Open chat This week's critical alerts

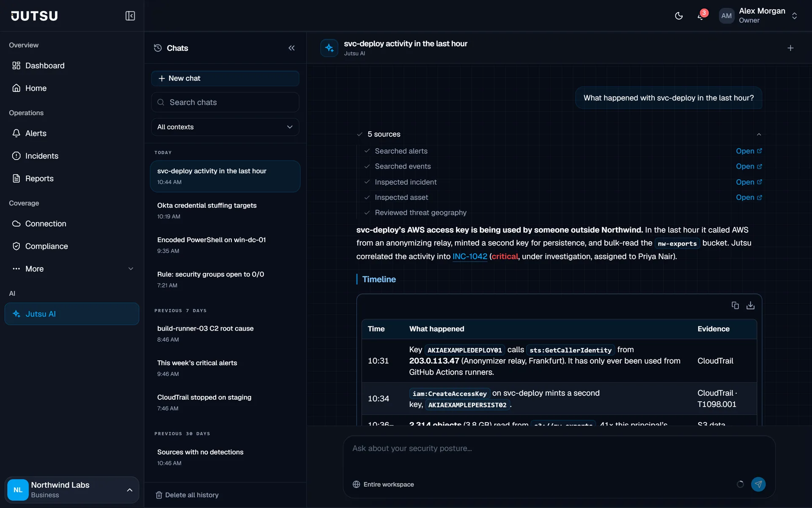pos(225,368)
